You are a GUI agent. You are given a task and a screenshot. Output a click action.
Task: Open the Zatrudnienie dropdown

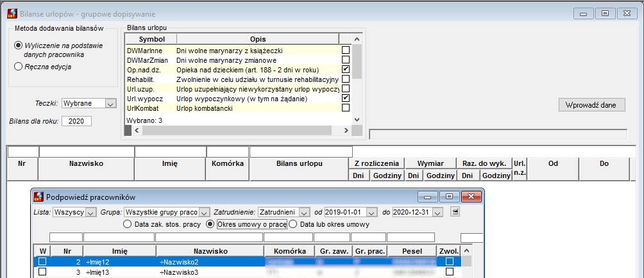click(x=304, y=213)
